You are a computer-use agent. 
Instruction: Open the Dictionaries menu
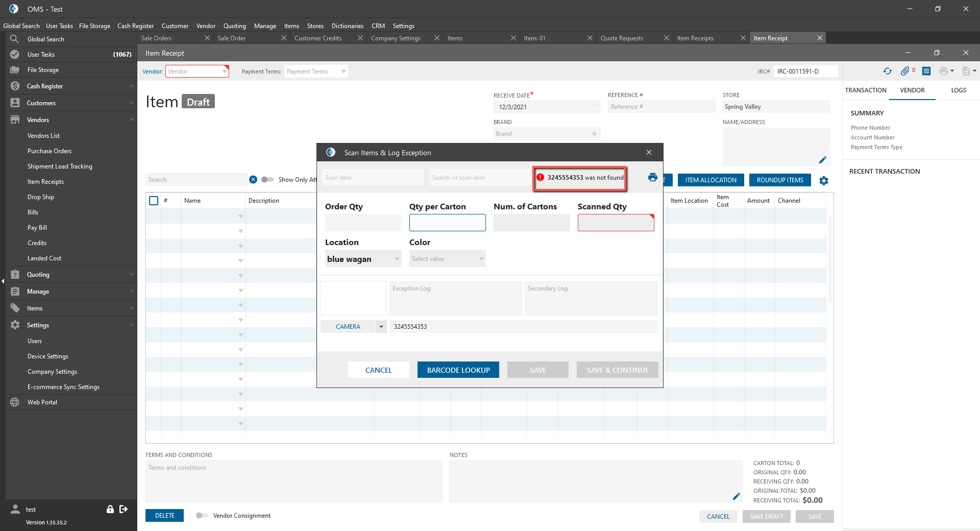click(x=347, y=26)
